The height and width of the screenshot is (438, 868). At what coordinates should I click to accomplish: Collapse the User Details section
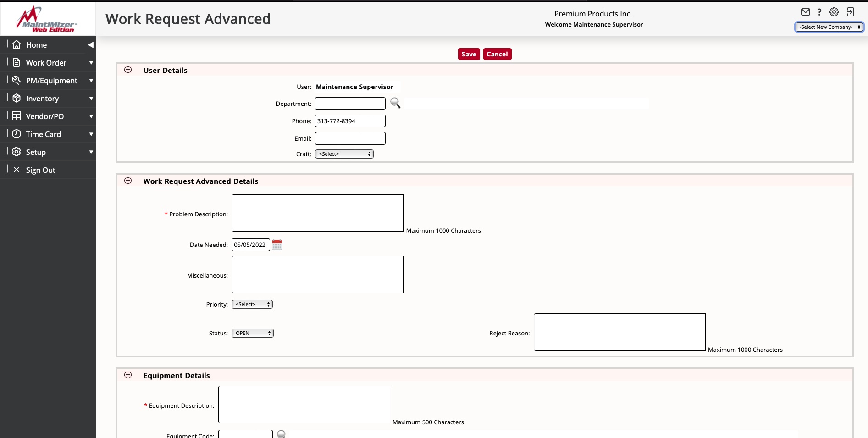click(127, 70)
